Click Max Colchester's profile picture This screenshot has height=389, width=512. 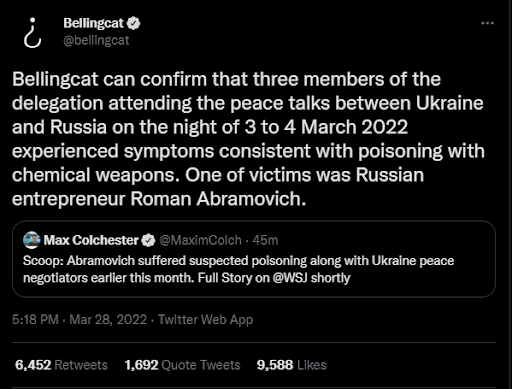pyautogui.click(x=32, y=240)
